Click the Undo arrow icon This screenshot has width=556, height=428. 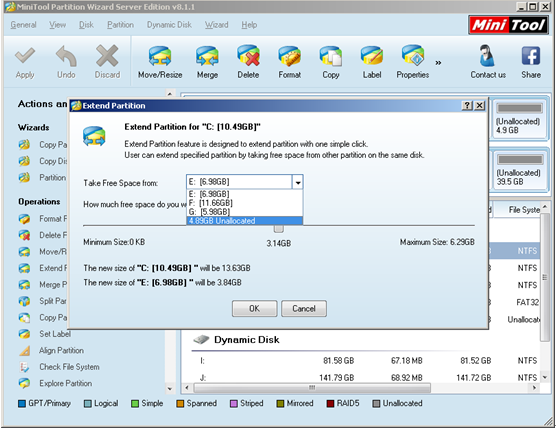click(66, 56)
